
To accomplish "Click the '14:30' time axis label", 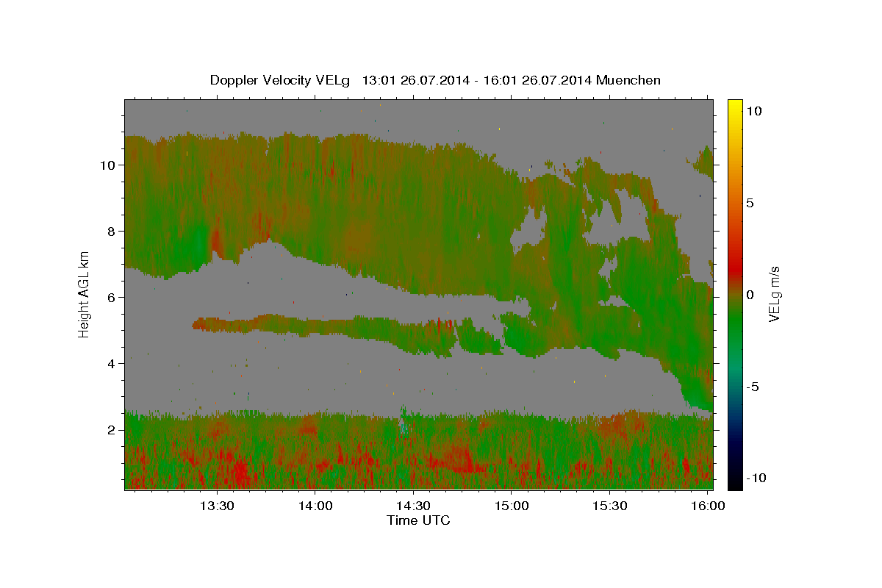I will tap(413, 506).
